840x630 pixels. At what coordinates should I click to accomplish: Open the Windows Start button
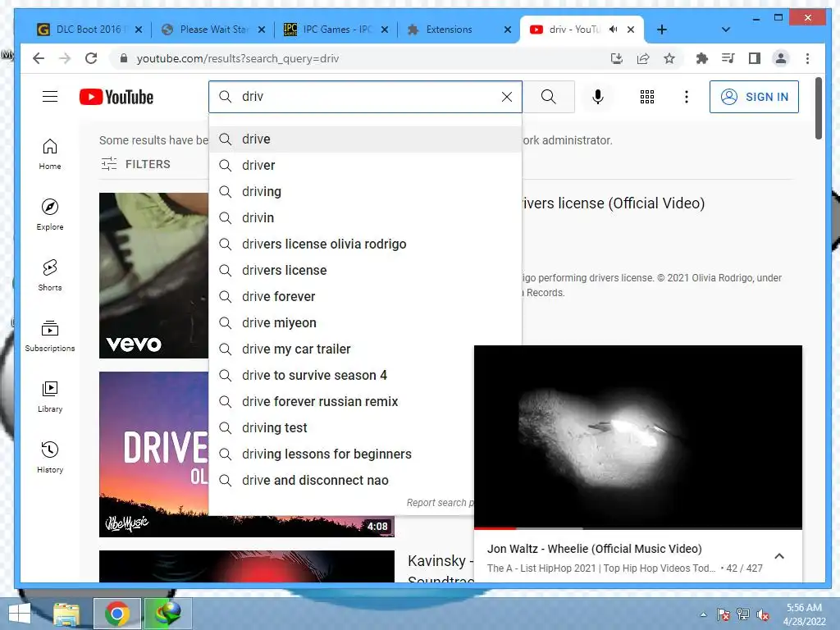coord(20,614)
